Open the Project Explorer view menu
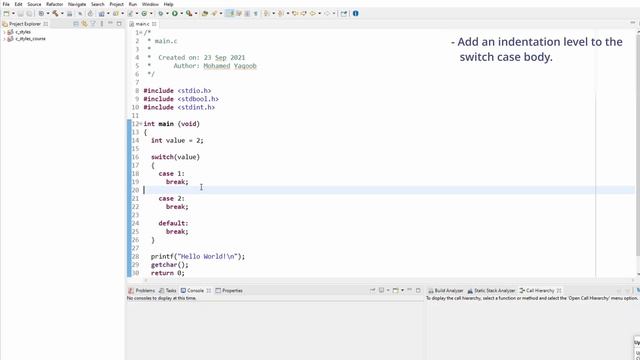 pos(102,24)
